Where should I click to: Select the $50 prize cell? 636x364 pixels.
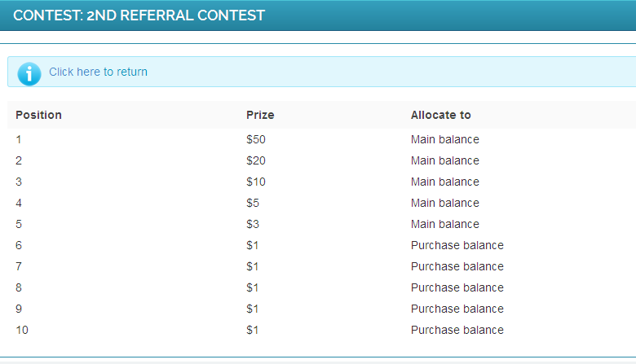point(256,139)
